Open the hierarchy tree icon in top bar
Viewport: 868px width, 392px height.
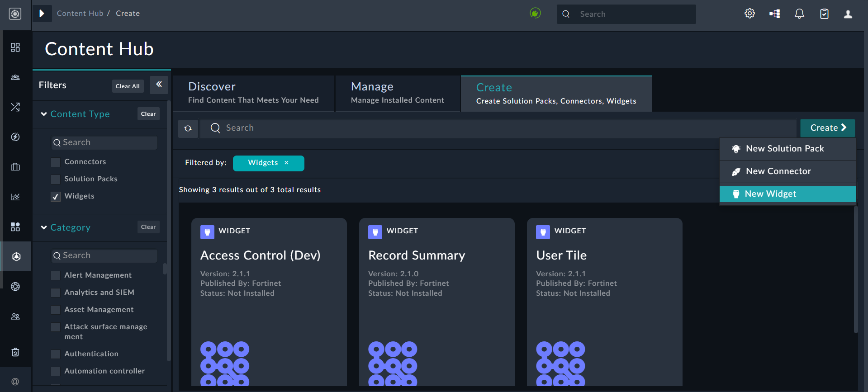tap(775, 14)
